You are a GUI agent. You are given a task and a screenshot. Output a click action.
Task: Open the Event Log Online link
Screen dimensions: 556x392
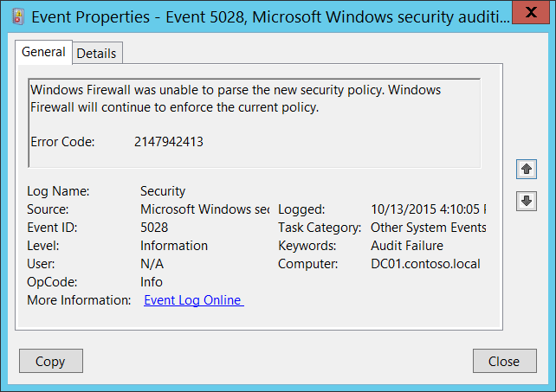pos(193,300)
